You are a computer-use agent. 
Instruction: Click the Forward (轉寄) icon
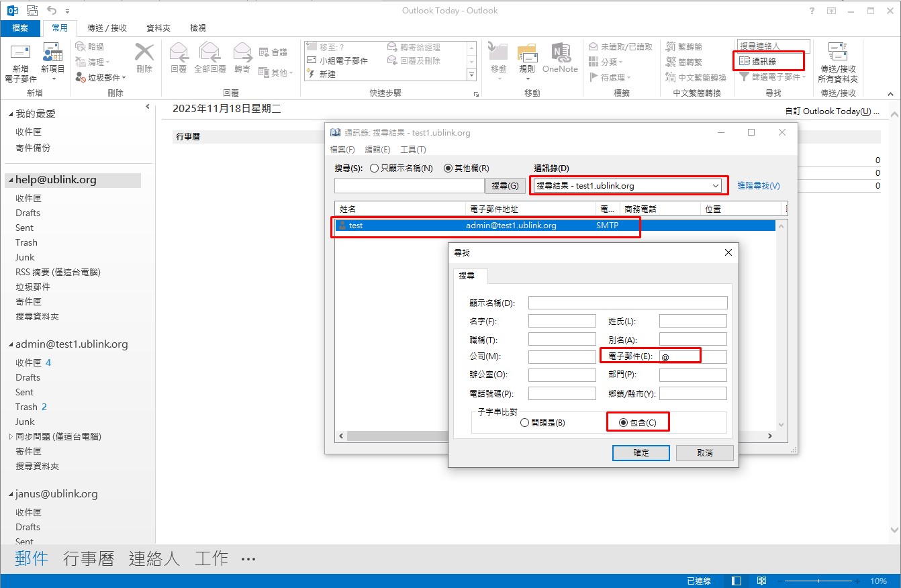click(242, 55)
